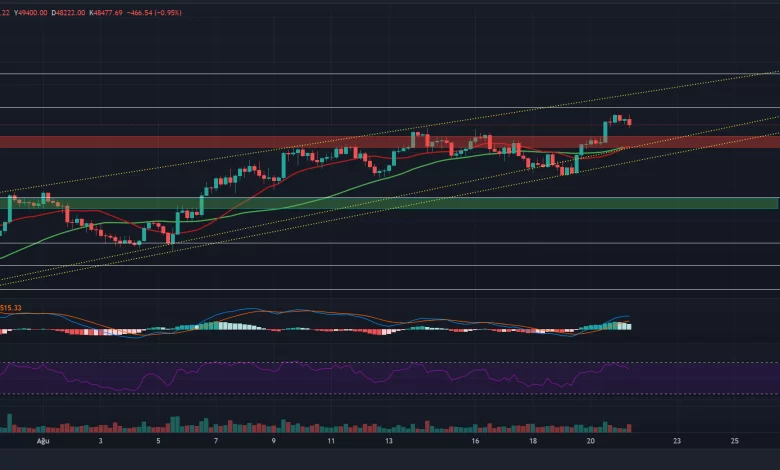Click date 16 on the time axis
The height and width of the screenshot is (470, 780).
(476, 440)
